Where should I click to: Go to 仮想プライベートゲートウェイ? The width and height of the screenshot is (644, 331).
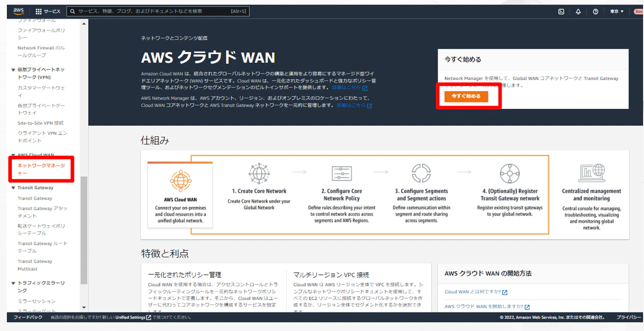pyautogui.click(x=42, y=109)
